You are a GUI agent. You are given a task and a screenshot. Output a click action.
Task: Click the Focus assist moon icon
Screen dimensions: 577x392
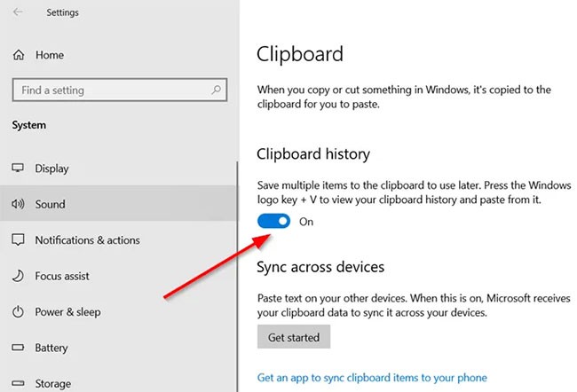click(18, 276)
